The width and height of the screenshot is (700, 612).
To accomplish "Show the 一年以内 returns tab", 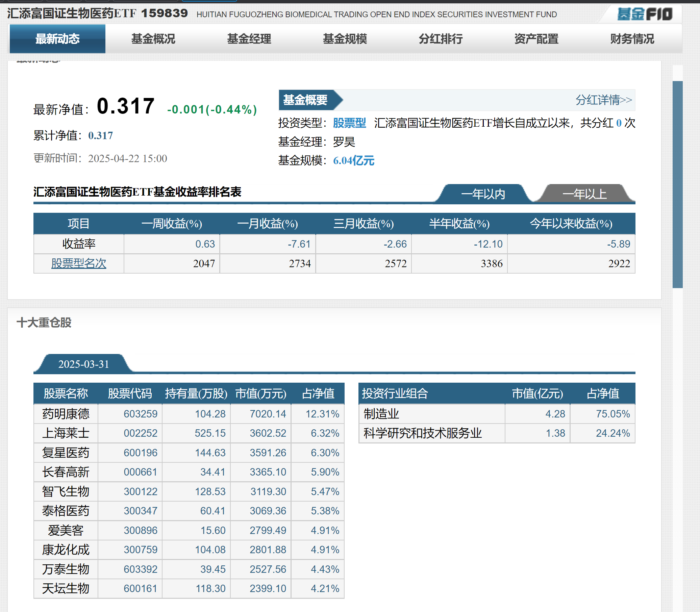I will pyautogui.click(x=483, y=194).
